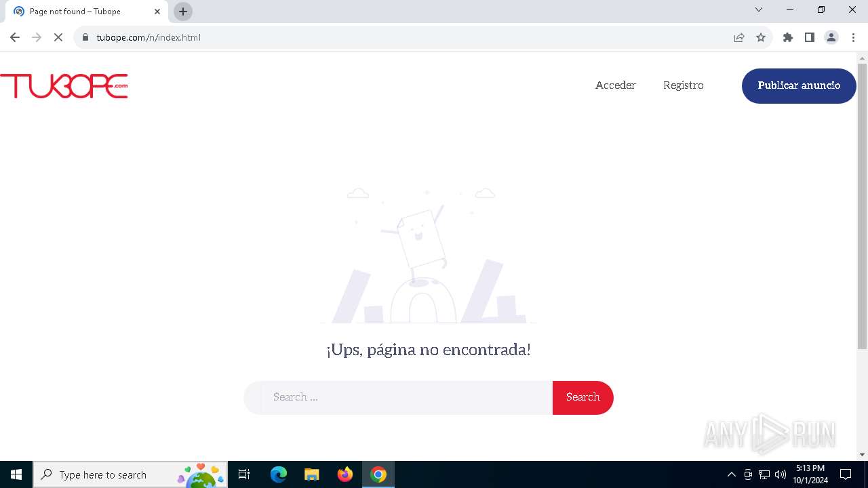Click the scrollbar down arrow

tap(862, 455)
